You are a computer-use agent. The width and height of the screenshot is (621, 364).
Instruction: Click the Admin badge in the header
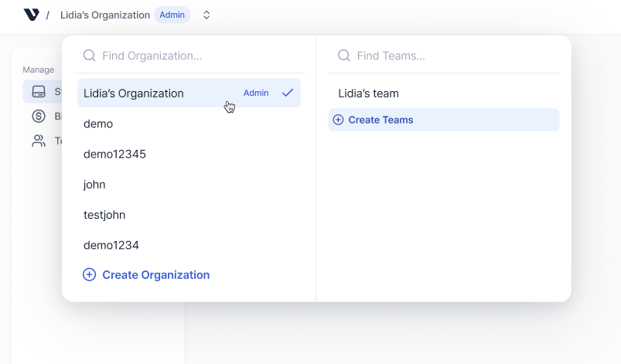click(x=172, y=15)
